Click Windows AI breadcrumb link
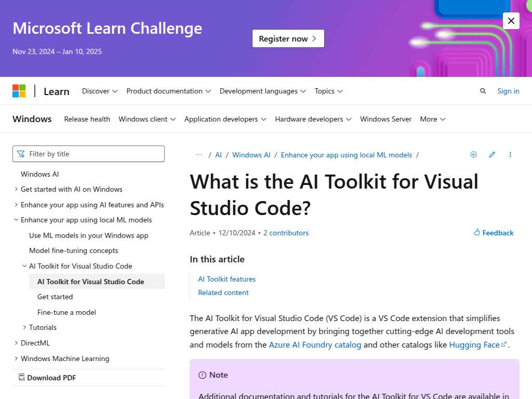Viewport: 532px width, 399px height. pos(251,155)
